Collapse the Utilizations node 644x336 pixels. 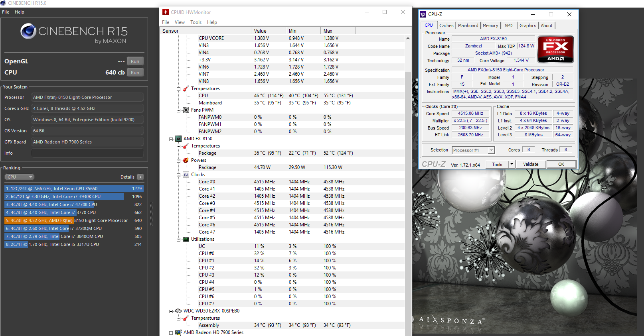click(178, 240)
